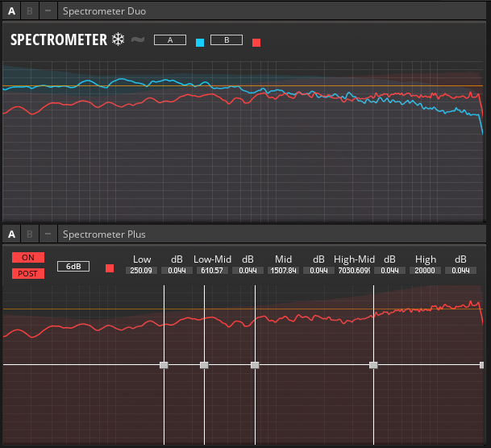Screen dimensions: 491x448
Task: Select preset B tab of Spectrometer Plus
Action: [30, 234]
